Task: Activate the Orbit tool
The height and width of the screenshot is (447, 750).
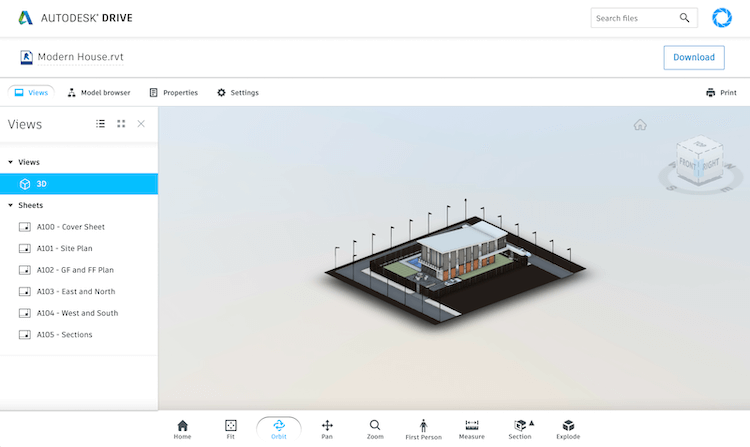Action: pyautogui.click(x=279, y=429)
